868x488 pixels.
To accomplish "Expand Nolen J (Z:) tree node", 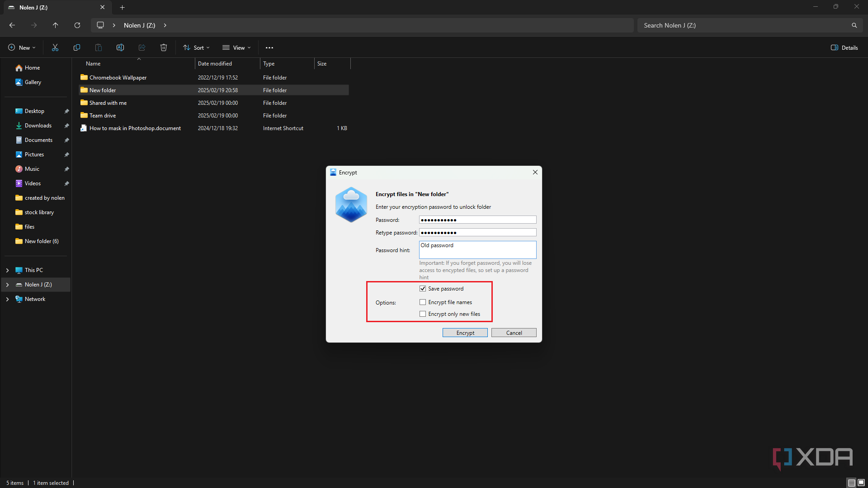I will click(7, 285).
